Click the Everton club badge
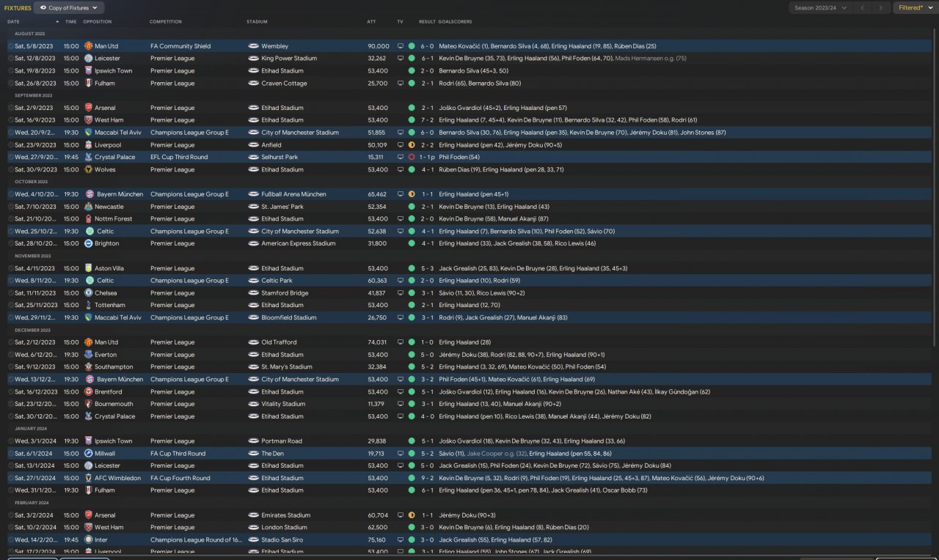 click(x=88, y=355)
